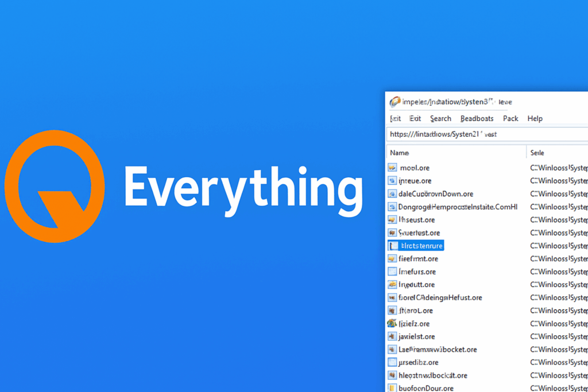588x392 pixels.
Task: Select the highlighted Elrctstenrure entry
Action: coord(421,245)
